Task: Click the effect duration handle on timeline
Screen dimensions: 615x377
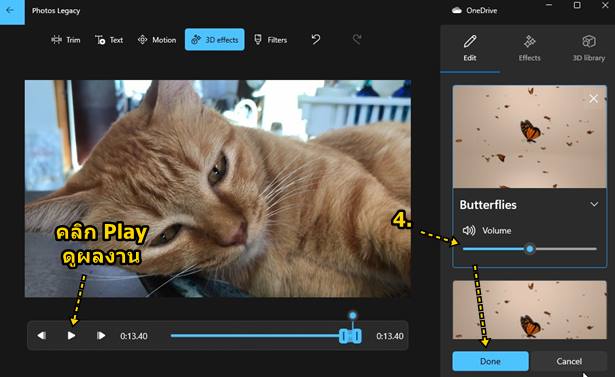Action: [x=350, y=336]
